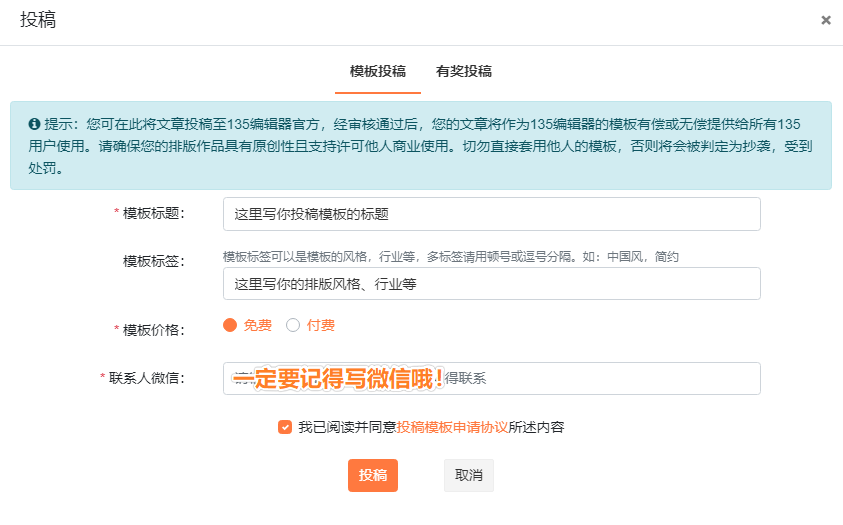Viewport: 843px width, 525px height.
Task: Click into the 模板标签 text field
Action: point(491,284)
